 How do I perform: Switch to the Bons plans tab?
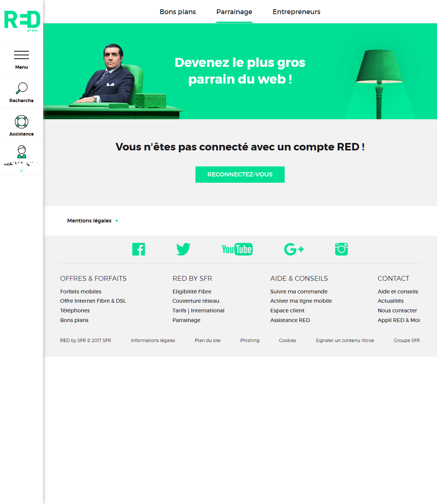[177, 12]
